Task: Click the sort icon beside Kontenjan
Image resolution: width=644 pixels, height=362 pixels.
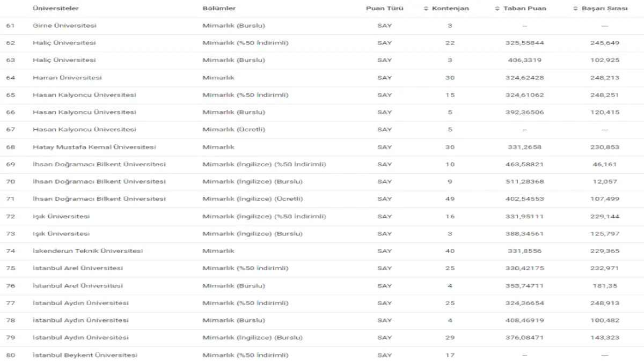Action: pos(426,9)
